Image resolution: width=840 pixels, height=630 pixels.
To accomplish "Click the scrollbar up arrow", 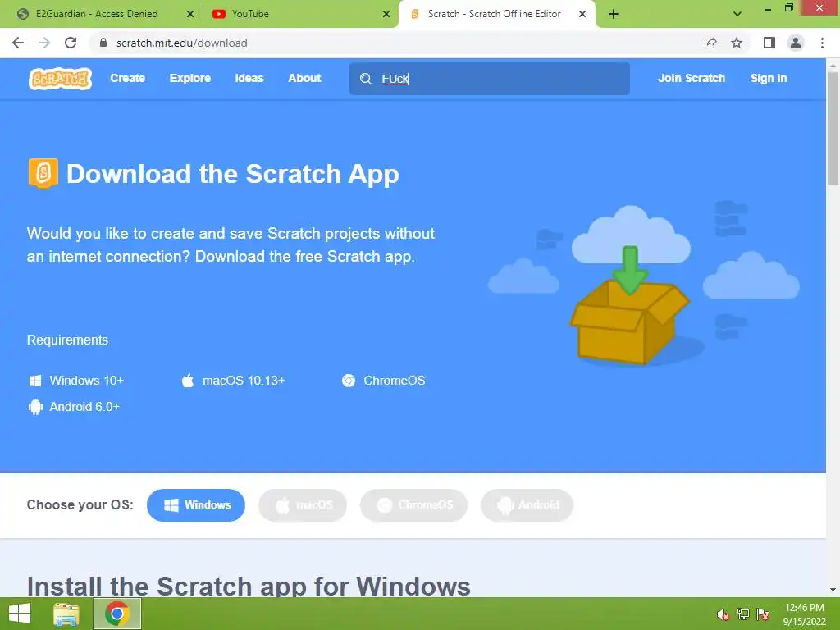I will (x=833, y=65).
